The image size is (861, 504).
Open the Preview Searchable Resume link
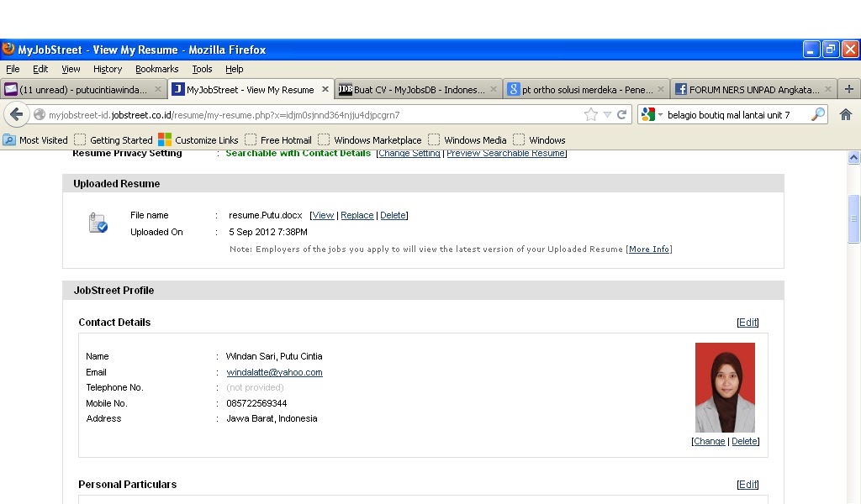tap(505, 153)
